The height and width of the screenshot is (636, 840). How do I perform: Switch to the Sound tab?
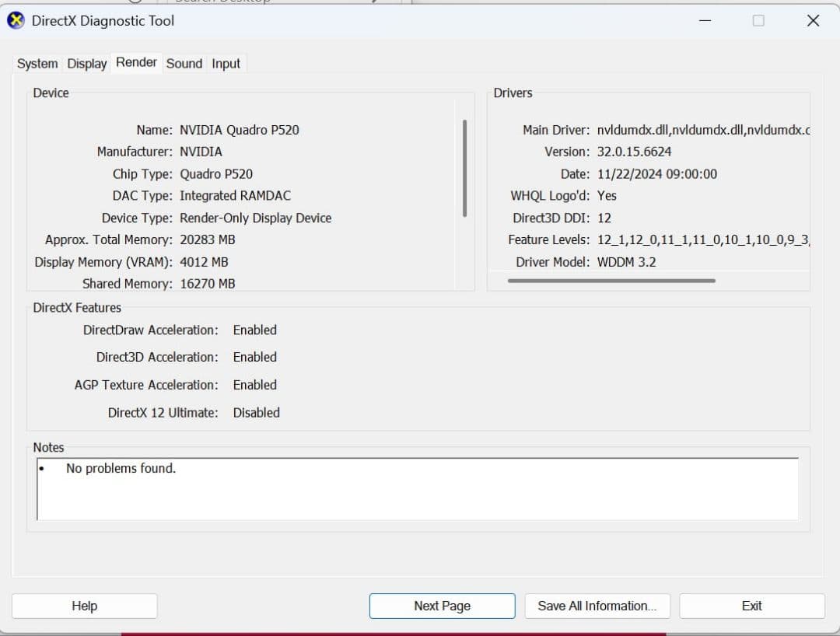pos(184,63)
